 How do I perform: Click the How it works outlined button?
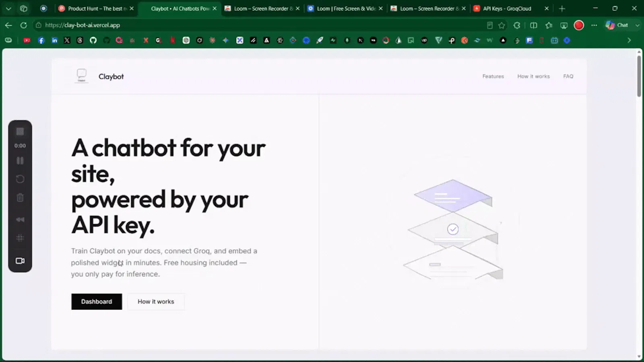156,302
